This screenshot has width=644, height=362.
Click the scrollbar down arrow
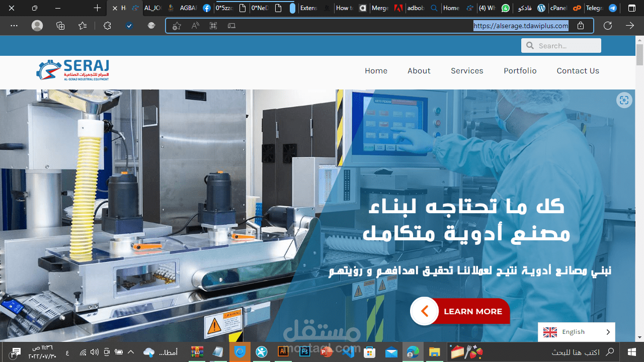tap(639, 337)
